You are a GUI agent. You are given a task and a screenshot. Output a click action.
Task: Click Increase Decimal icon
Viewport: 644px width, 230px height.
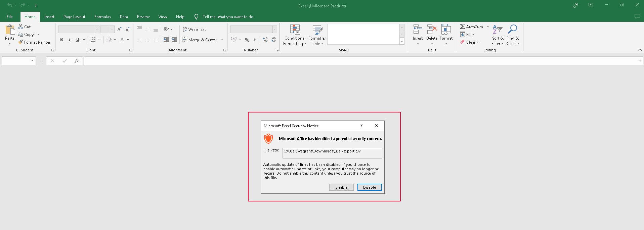tap(265, 40)
